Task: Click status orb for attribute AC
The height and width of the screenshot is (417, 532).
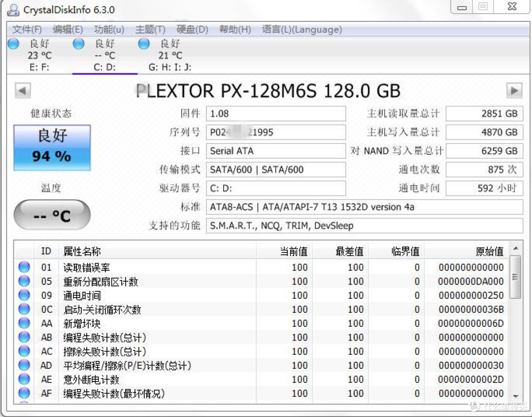Action: [24, 351]
